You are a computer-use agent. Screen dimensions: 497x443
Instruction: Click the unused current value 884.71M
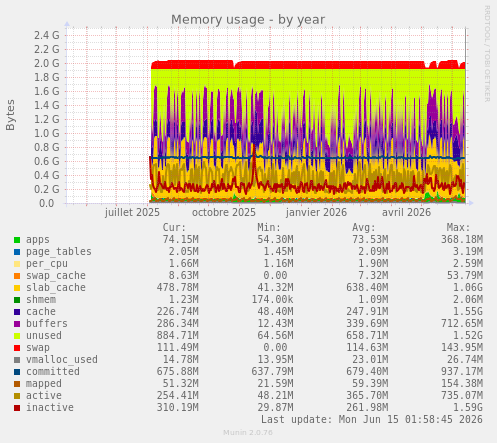coord(177,336)
